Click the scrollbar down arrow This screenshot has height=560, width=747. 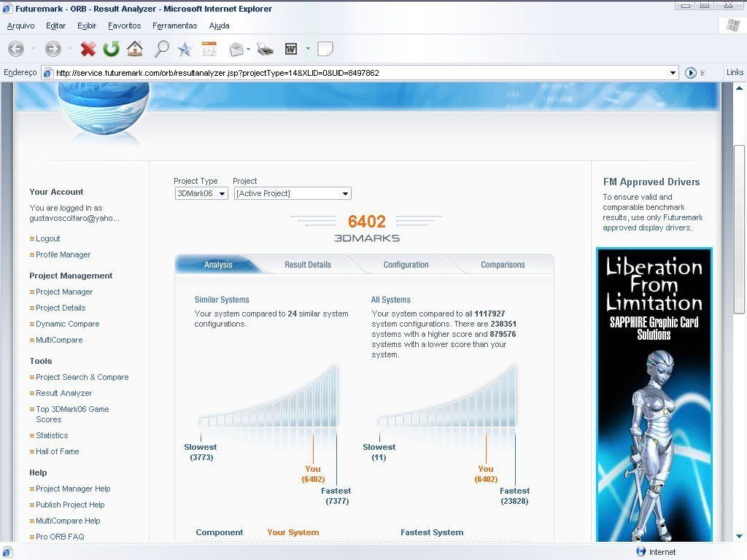coord(739,536)
